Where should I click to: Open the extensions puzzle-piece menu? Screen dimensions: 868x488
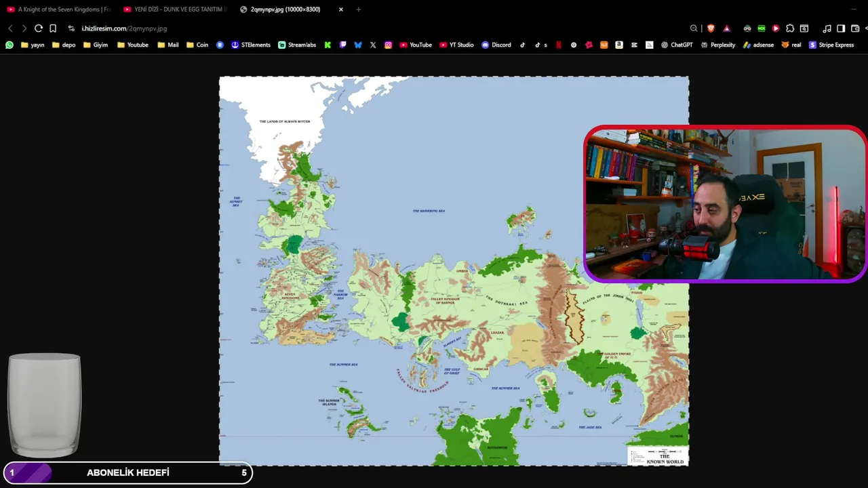coord(790,28)
